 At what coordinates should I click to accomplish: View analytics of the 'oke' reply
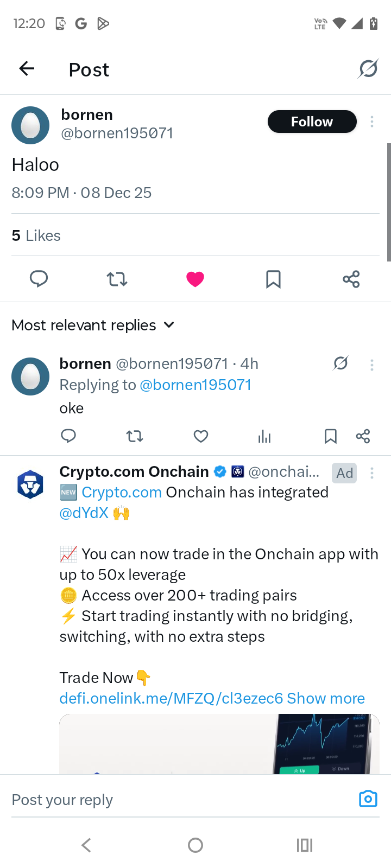click(264, 436)
